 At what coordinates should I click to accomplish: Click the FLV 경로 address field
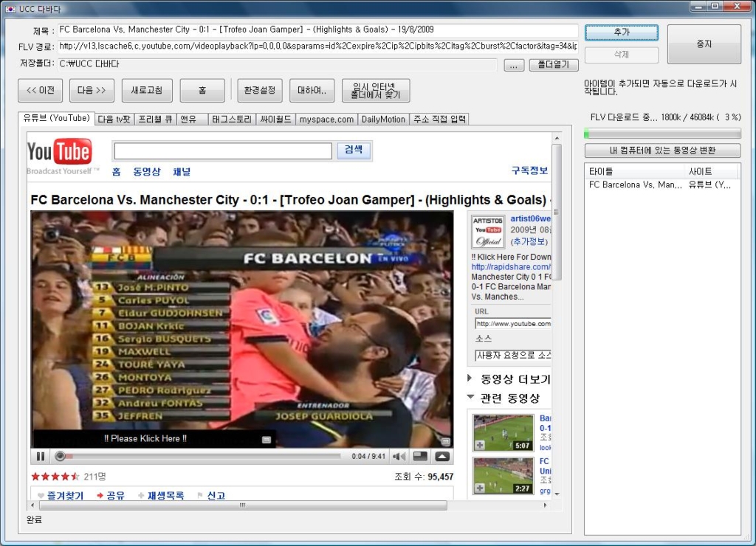(x=317, y=46)
